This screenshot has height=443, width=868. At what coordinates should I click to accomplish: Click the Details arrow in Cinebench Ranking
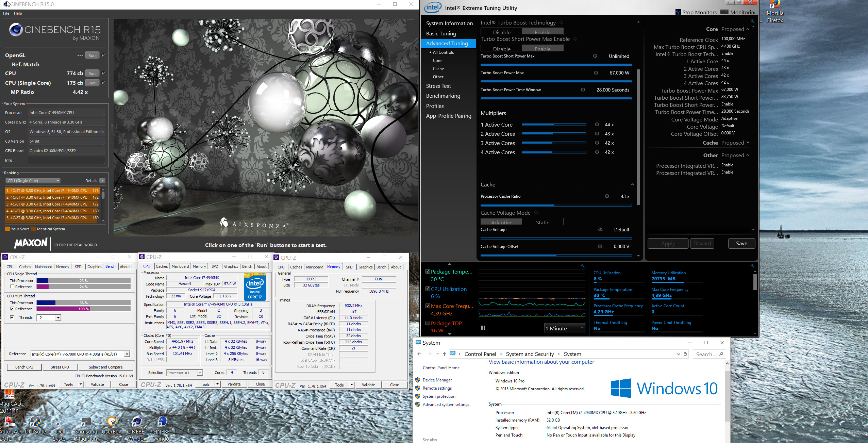[102, 181]
